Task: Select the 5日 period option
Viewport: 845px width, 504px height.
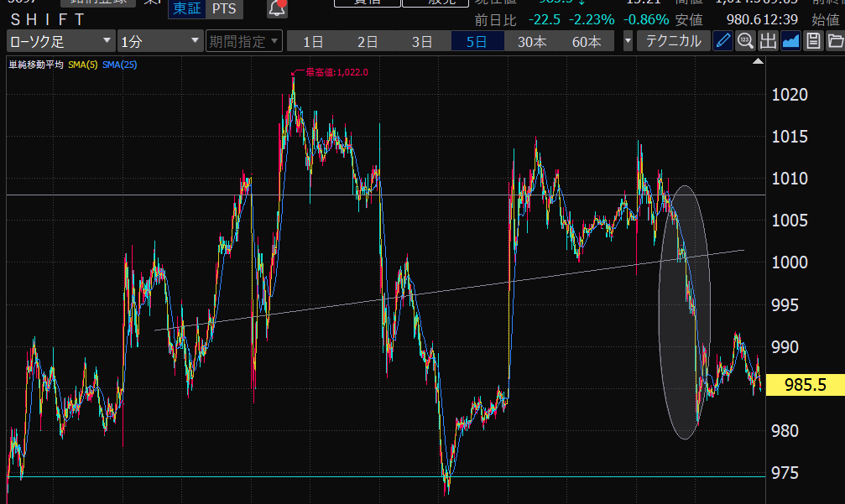Action: (477, 41)
